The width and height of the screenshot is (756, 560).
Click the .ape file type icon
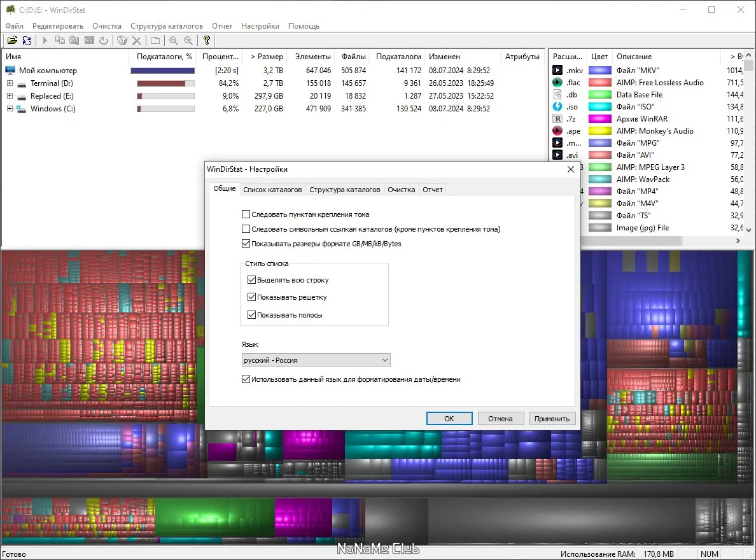pyautogui.click(x=557, y=130)
